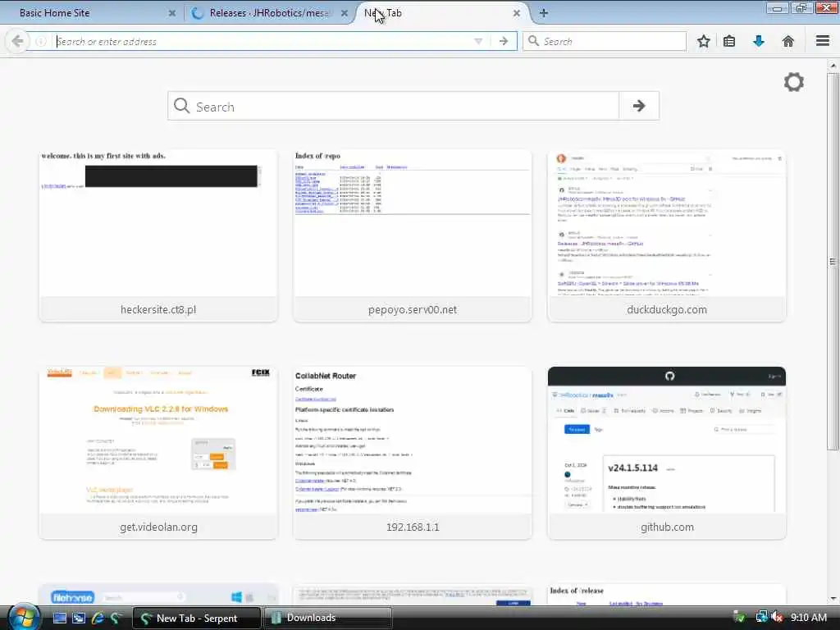The image size is (840, 630).
Task: Show downloads with blue arrow icon
Action: pos(759,41)
